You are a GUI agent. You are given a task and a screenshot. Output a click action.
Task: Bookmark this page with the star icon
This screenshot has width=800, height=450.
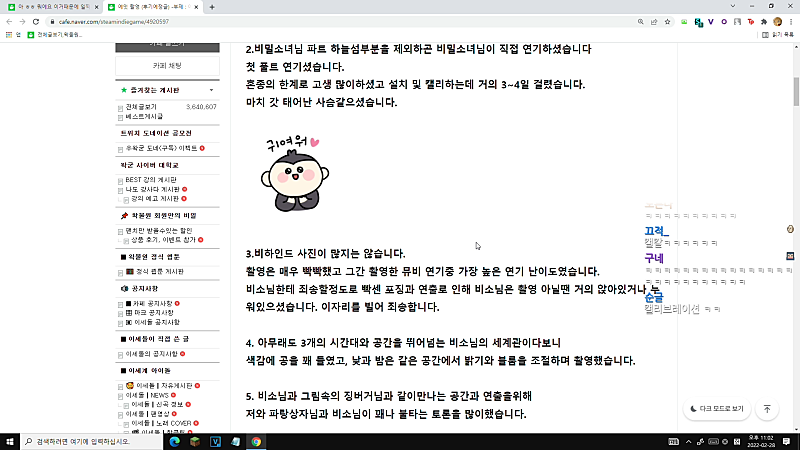coord(667,22)
